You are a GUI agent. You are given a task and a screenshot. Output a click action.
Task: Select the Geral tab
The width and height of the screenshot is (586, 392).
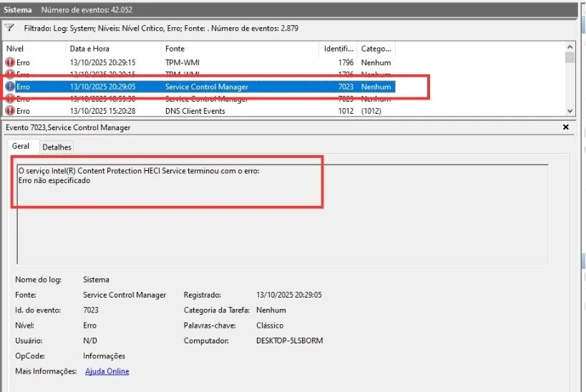click(21, 146)
